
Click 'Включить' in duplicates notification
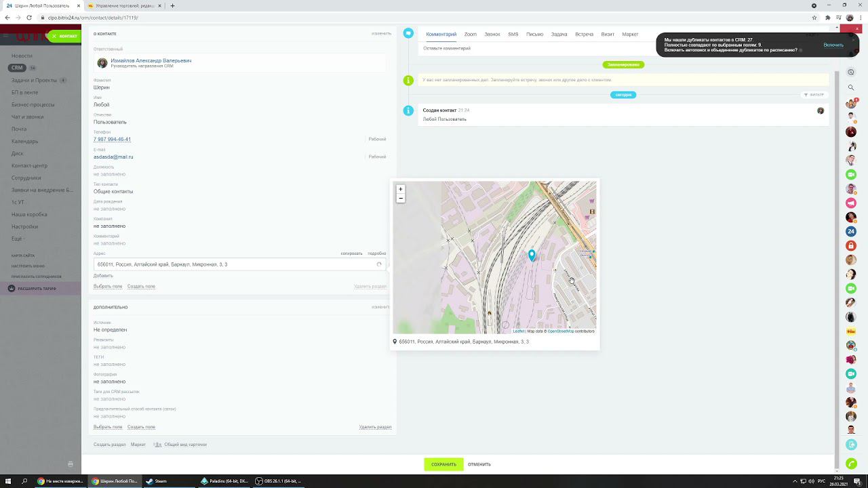pos(833,45)
